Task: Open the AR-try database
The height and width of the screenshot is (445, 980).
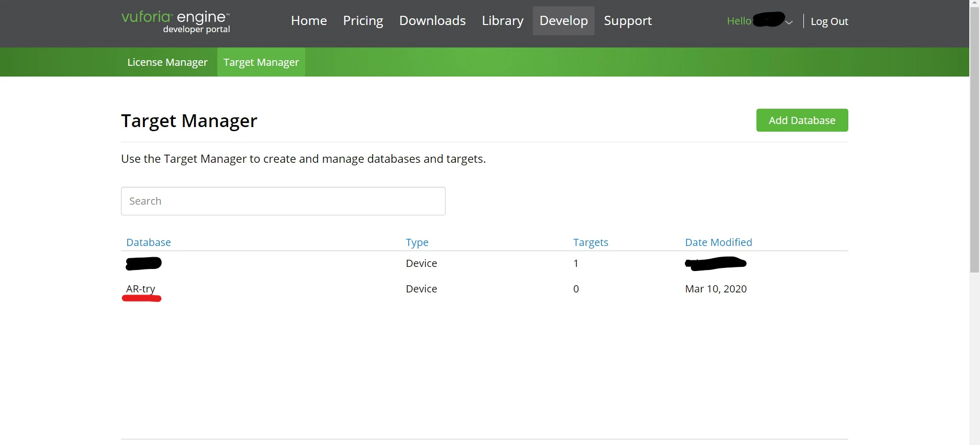Action: click(141, 289)
